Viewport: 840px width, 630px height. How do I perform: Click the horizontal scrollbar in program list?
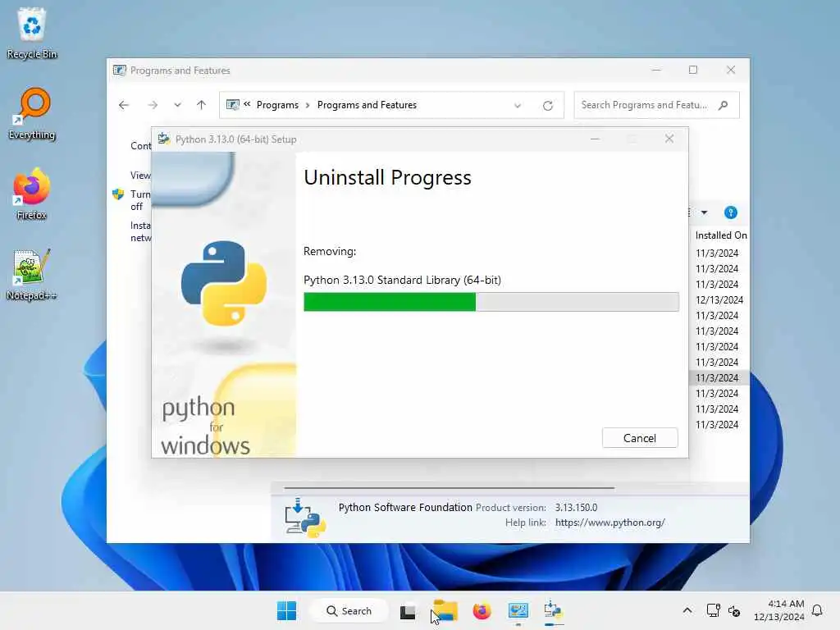[449, 488]
